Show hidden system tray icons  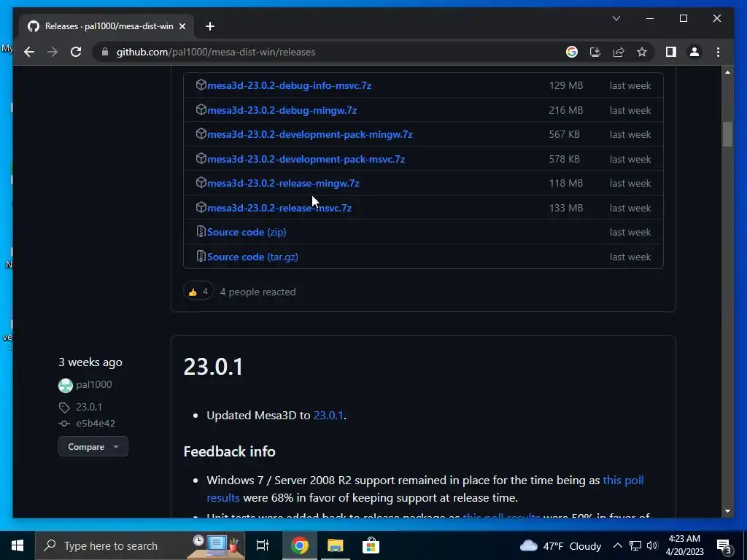pos(617,545)
